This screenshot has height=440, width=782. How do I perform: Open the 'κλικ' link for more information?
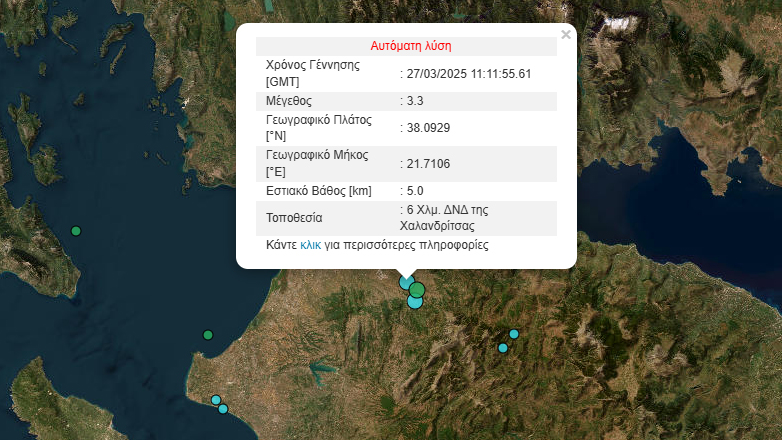[310, 245]
